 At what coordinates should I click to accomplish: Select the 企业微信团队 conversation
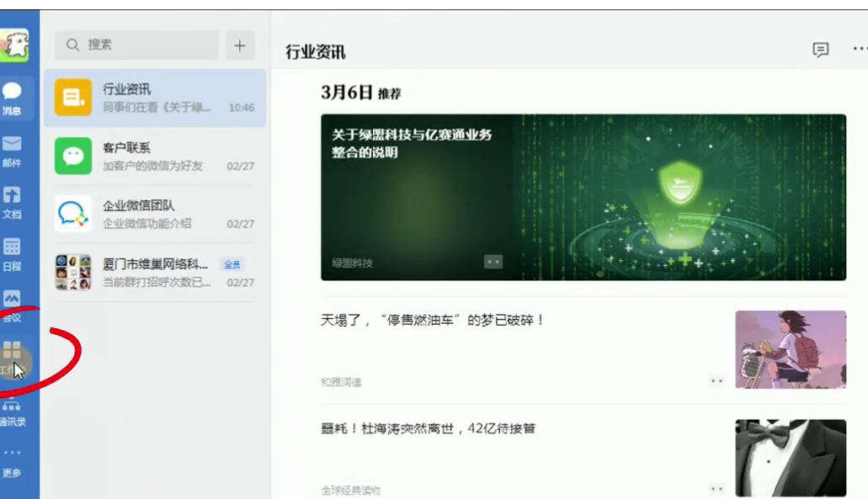pyautogui.click(x=155, y=214)
